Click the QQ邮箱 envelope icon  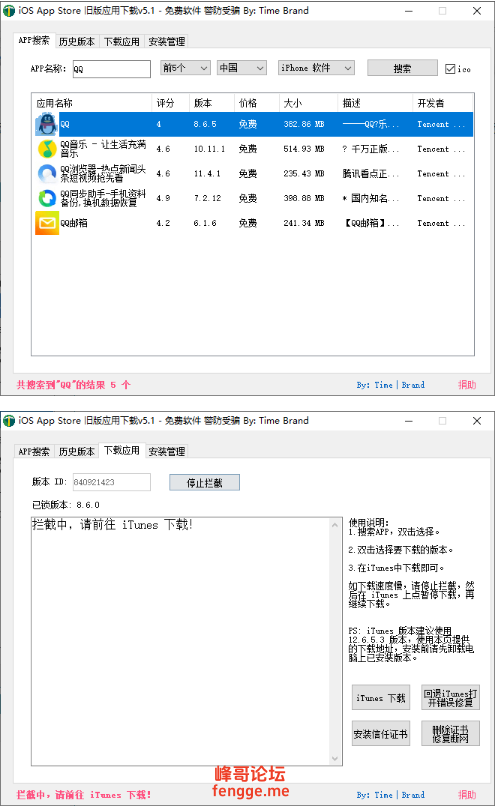(47, 223)
